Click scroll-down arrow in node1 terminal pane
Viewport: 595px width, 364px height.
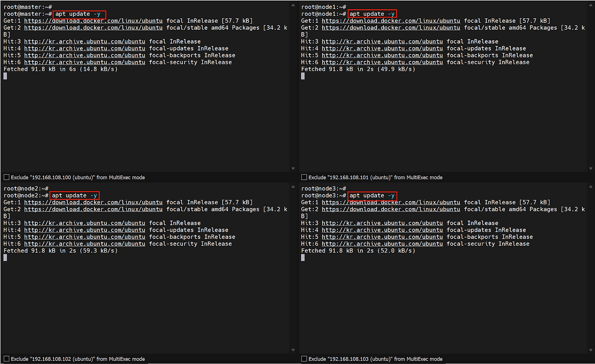(x=591, y=169)
